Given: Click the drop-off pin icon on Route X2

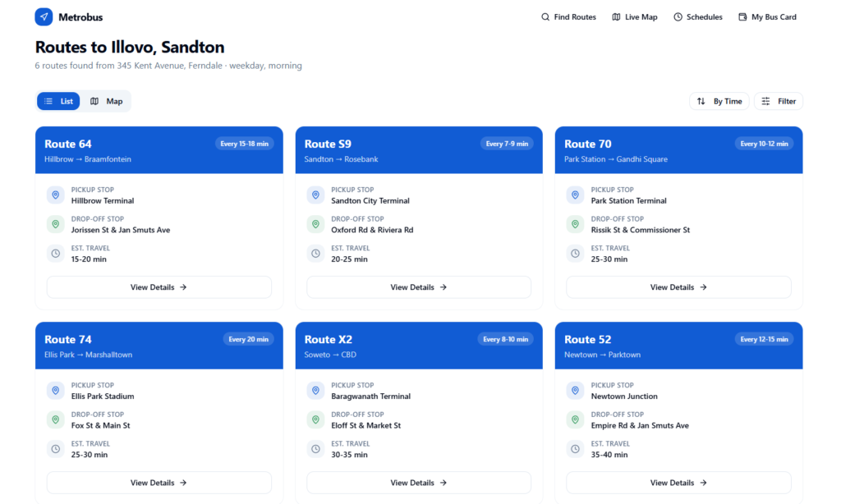Looking at the screenshot, I should [x=315, y=419].
